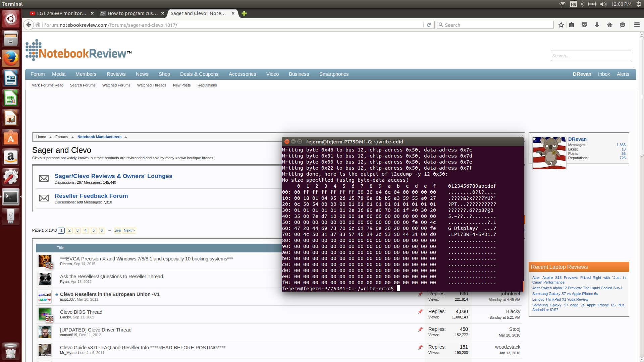Go to page 2 of threads
644x362 pixels.
pyautogui.click(x=69, y=230)
